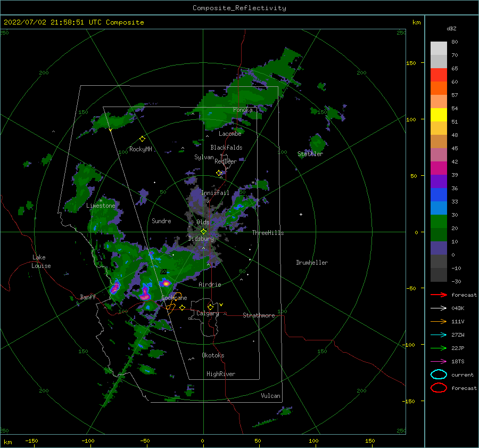Click the Okotoks label

[213, 355]
